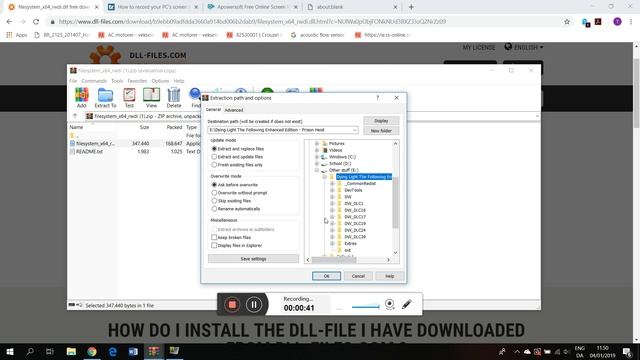The height and width of the screenshot is (360, 640).
Task: Open the WinRAR Tools menu
Action: [x=117, y=81]
